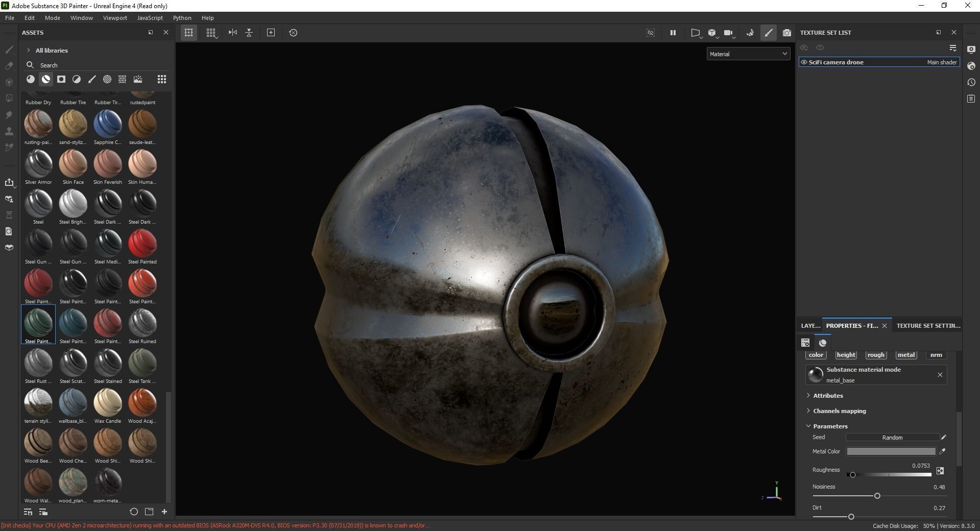
Task: Click the Metal Color swatch
Action: [x=891, y=451]
